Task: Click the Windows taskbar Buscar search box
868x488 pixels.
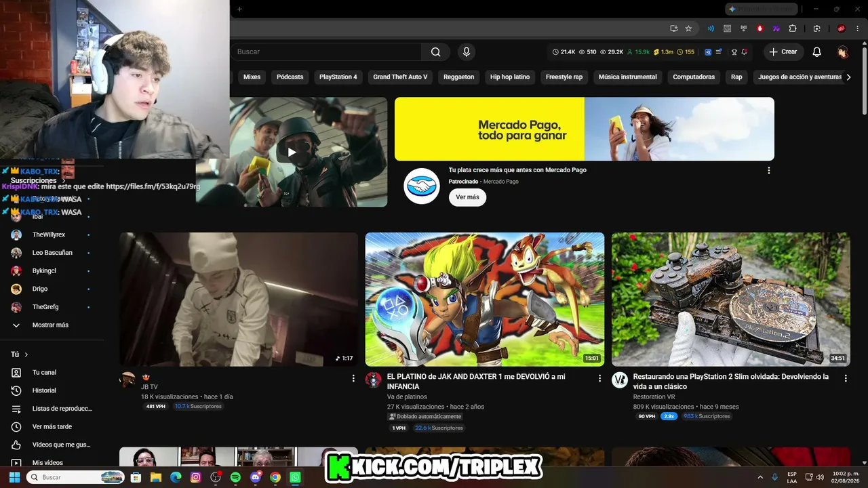Action: point(76,477)
